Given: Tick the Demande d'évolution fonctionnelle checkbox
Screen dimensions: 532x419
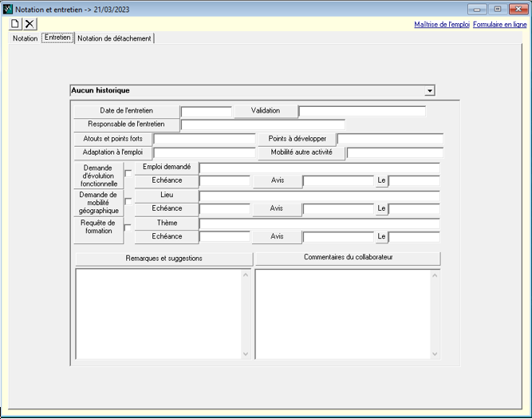Looking at the screenshot, I should coord(128,174).
